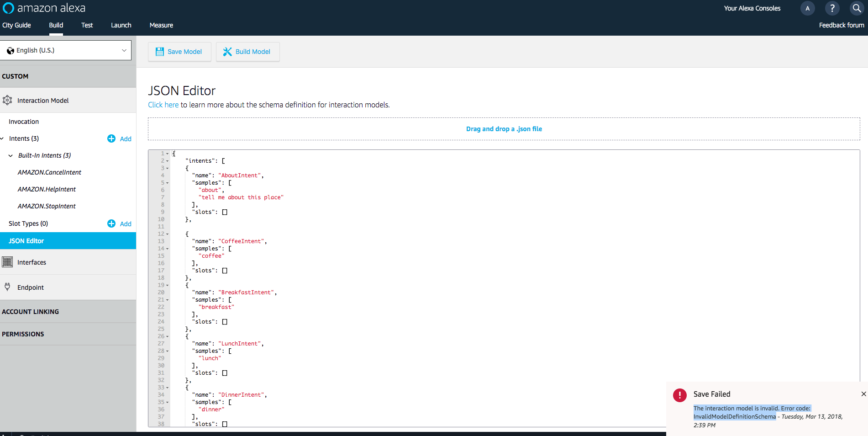Click the CUSTOM section header
This screenshot has width=868, height=436.
tap(68, 76)
